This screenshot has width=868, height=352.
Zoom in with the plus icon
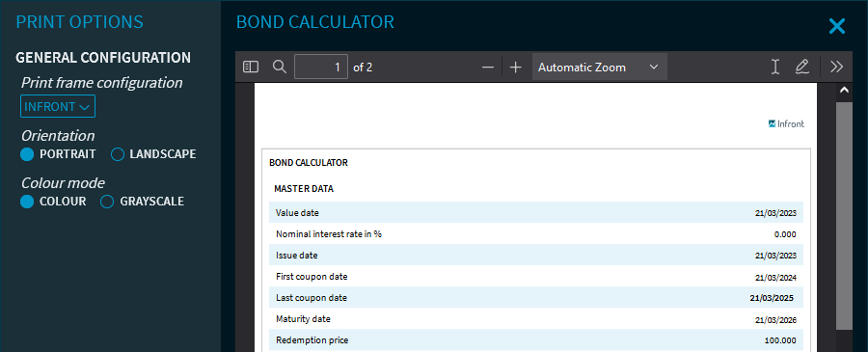(x=515, y=68)
